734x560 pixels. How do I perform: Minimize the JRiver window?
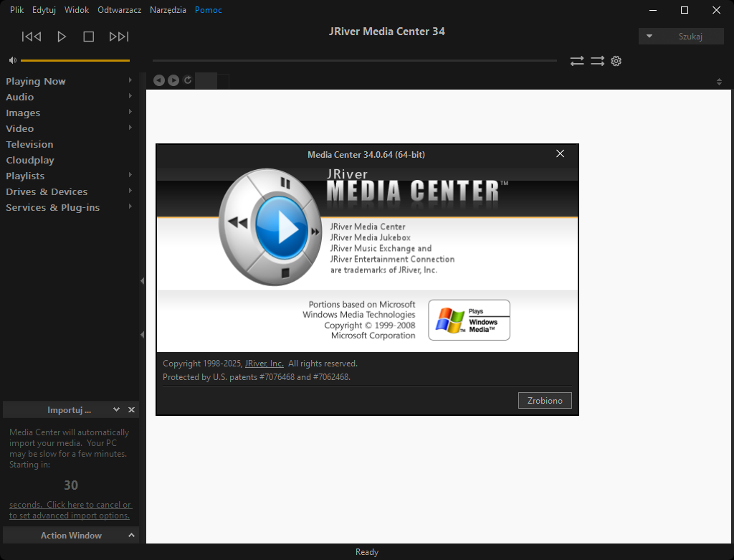click(653, 10)
